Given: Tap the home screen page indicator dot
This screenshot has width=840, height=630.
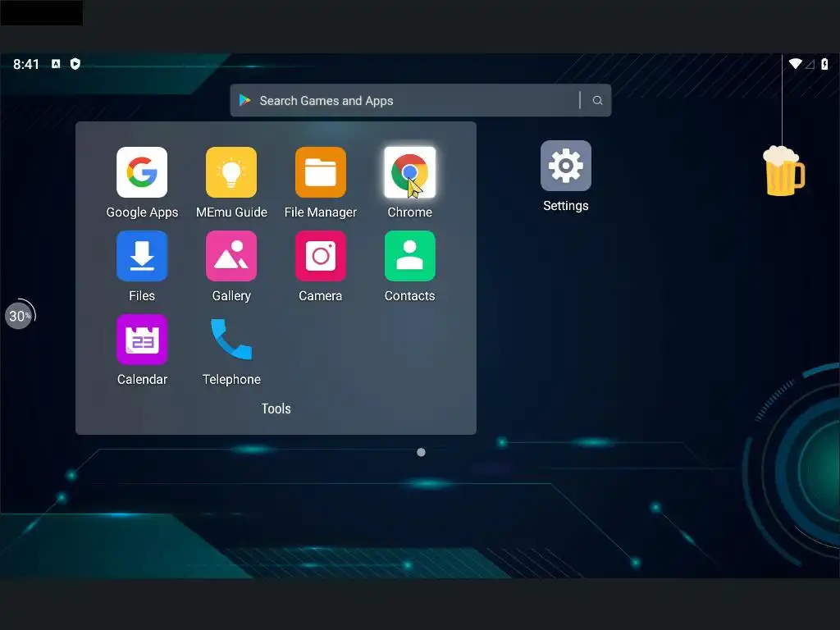Looking at the screenshot, I should click(x=421, y=453).
